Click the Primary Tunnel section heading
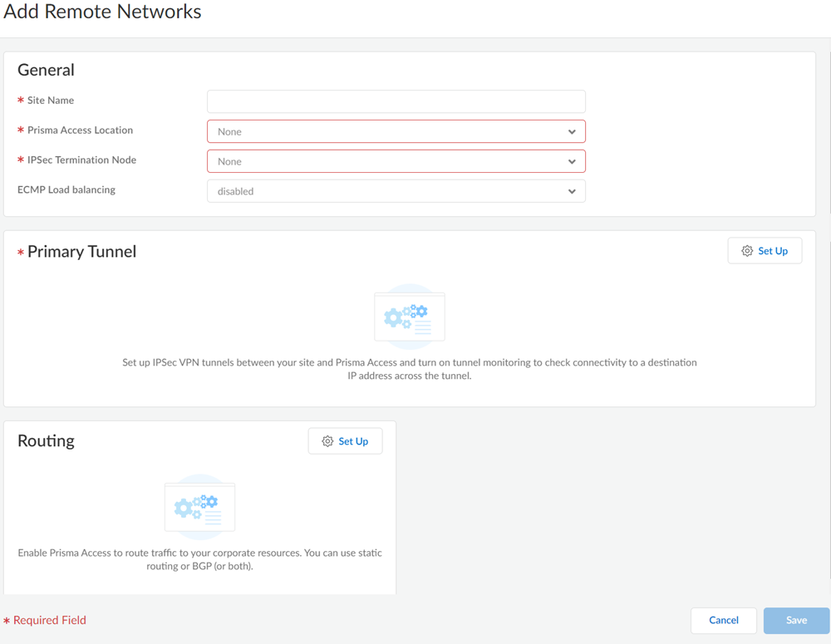 (81, 252)
